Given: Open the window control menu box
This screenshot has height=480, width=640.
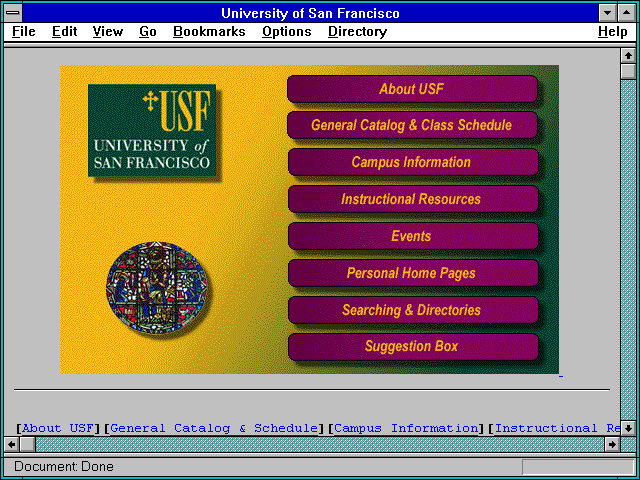Looking at the screenshot, I should click(x=13, y=13).
